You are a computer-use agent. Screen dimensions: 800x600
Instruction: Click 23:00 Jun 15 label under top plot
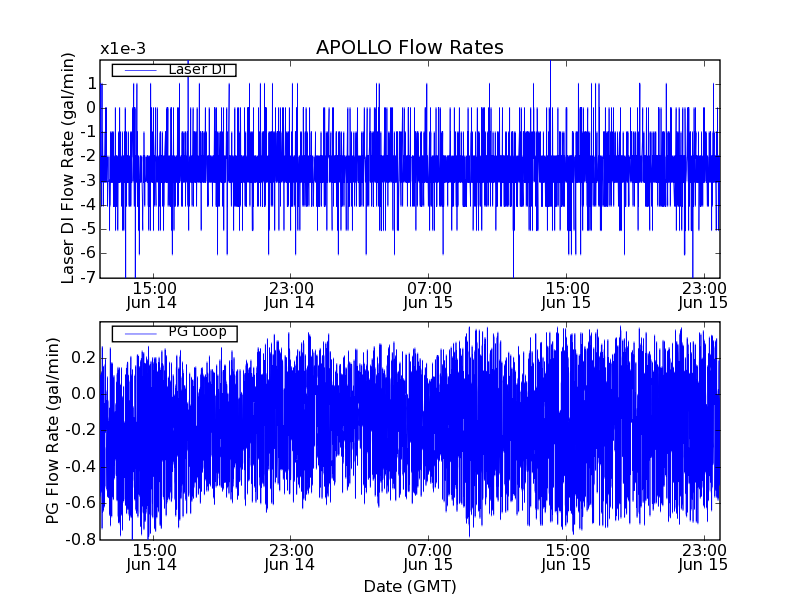[703, 295]
